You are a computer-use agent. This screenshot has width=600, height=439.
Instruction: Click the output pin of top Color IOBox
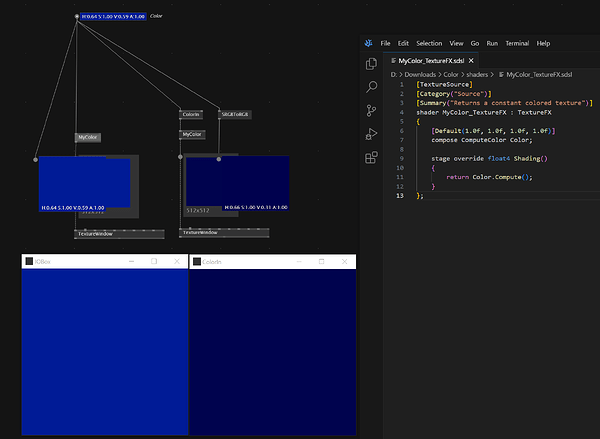77,16
